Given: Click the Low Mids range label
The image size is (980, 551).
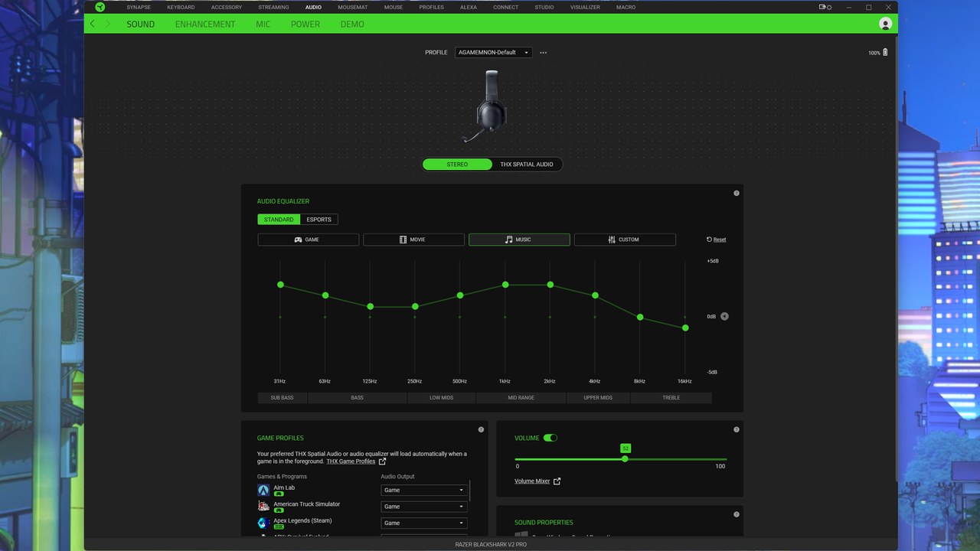Looking at the screenshot, I should [x=441, y=398].
